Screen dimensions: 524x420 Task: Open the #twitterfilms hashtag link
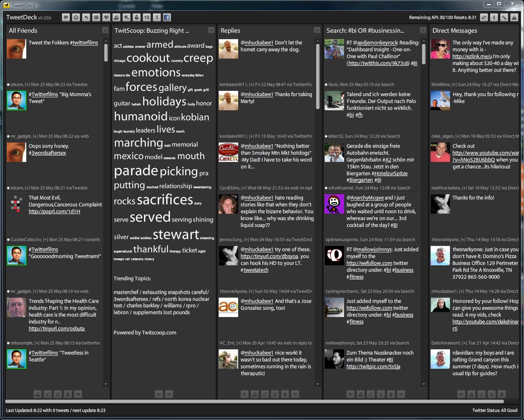pyautogui.click(x=84, y=42)
